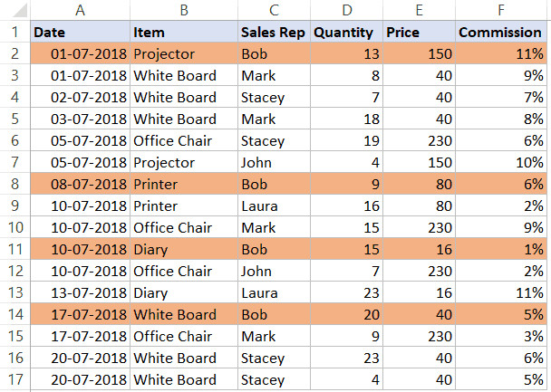Select the column D header
This screenshot has width=551, height=392.
pyautogui.click(x=345, y=11)
